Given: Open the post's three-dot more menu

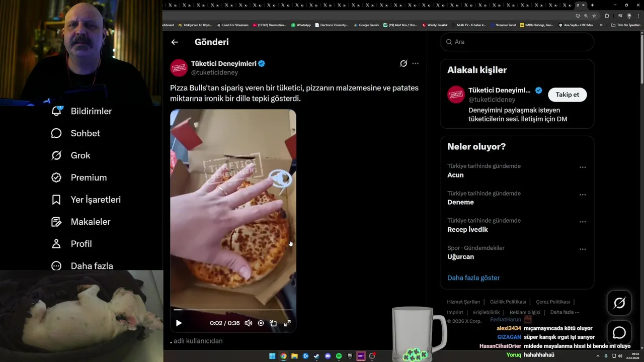Looking at the screenshot, I should [x=415, y=63].
